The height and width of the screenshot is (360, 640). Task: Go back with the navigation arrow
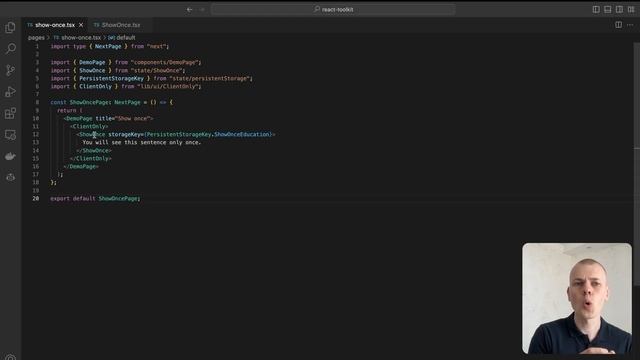189,9
